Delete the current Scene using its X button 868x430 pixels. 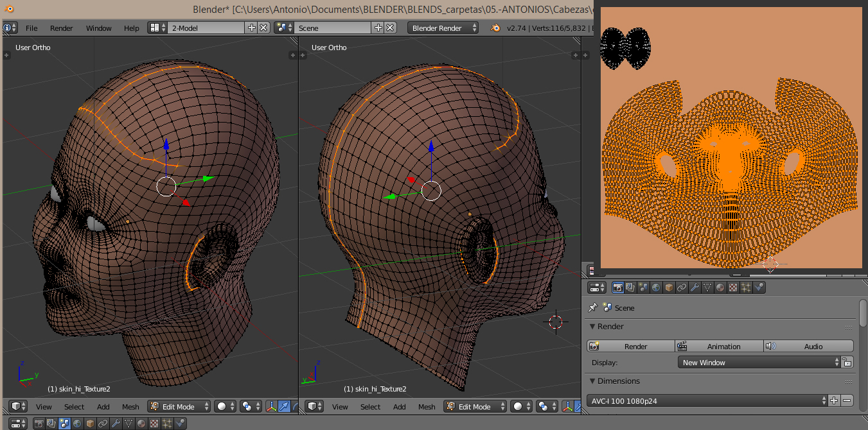390,28
